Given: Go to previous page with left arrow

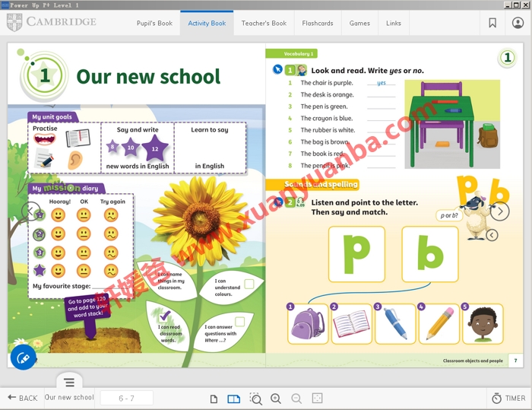Looking at the screenshot, I should pyautogui.click(x=30, y=211).
